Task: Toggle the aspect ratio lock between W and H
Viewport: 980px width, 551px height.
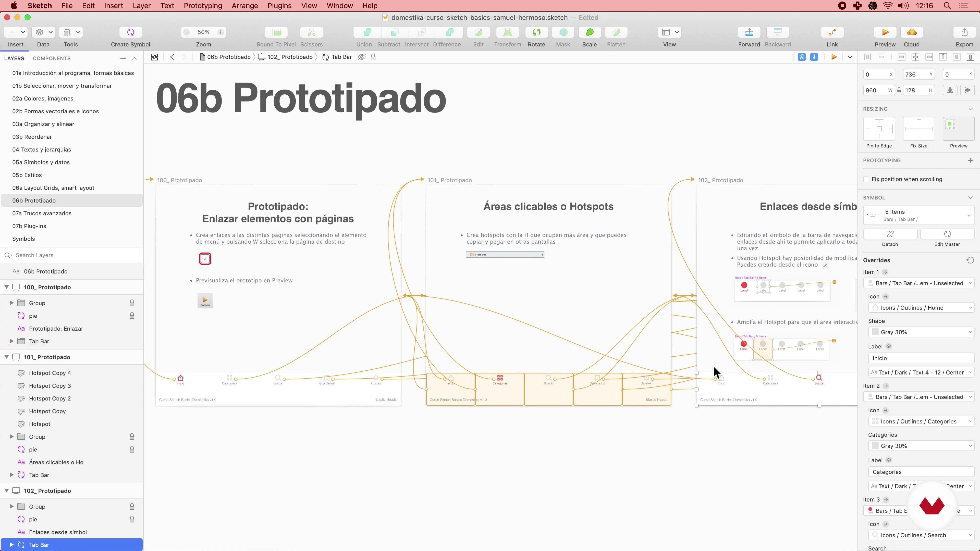Action: pyautogui.click(x=899, y=90)
